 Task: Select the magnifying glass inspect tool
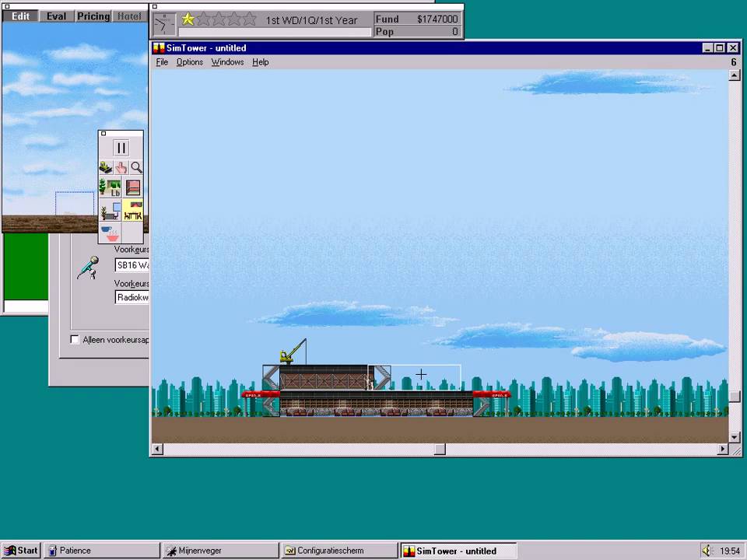point(136,167)
